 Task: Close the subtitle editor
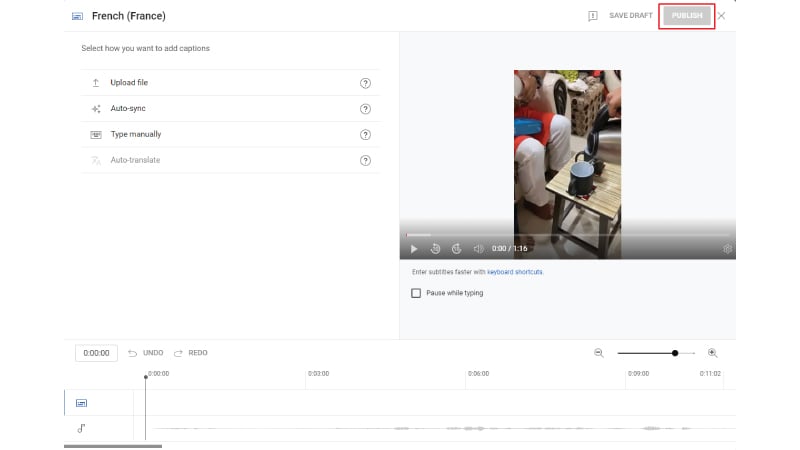721,16
